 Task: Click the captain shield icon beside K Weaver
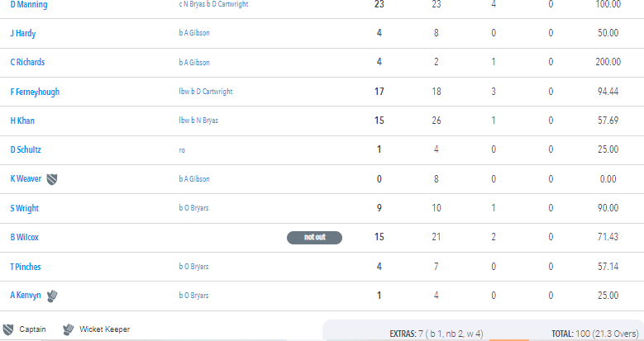[x=52, y=179]
